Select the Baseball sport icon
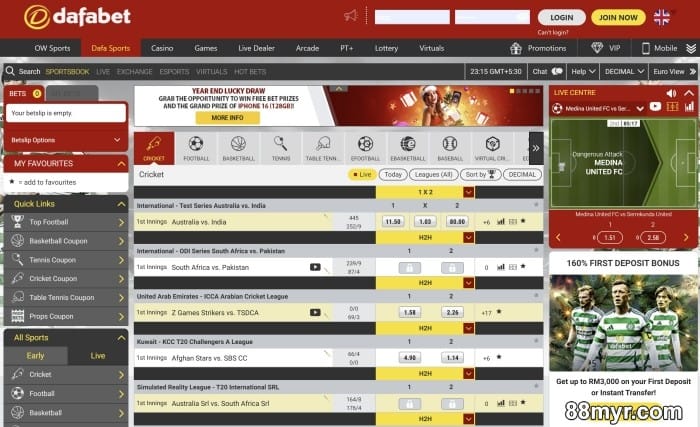The height and width of the screenshot is (427, 700). click(450, 148)
